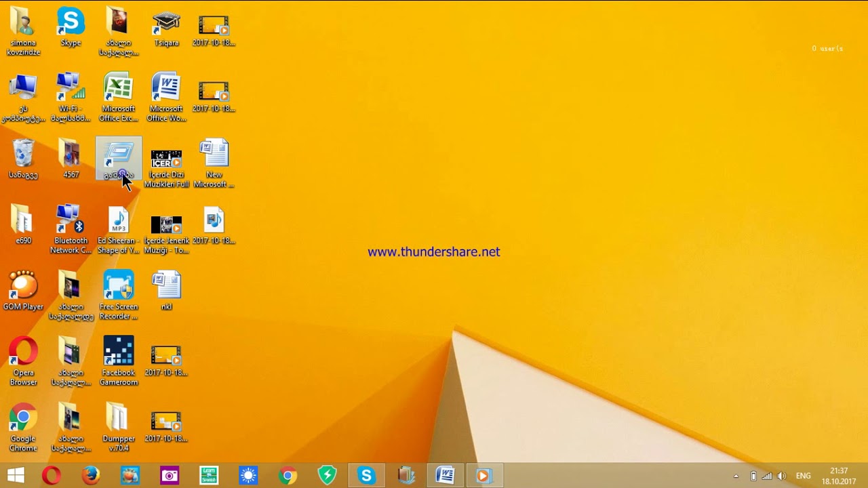
Task: Switch to the Word window in taskbar
Action: pyautogui.click(x=446, y=476)
